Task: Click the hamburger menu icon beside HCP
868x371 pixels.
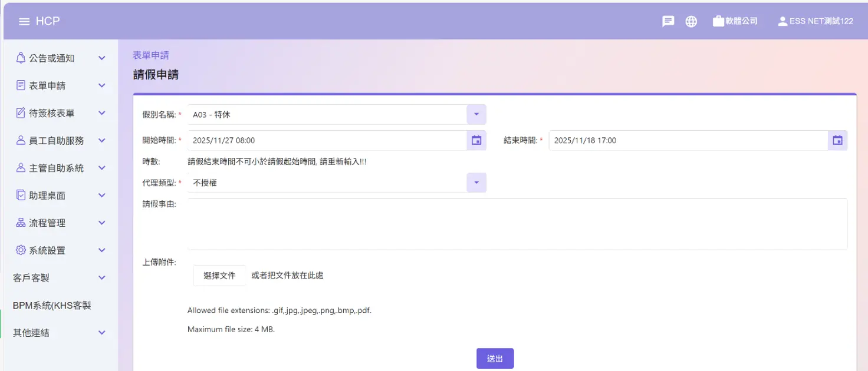Action: click(24, 21)
